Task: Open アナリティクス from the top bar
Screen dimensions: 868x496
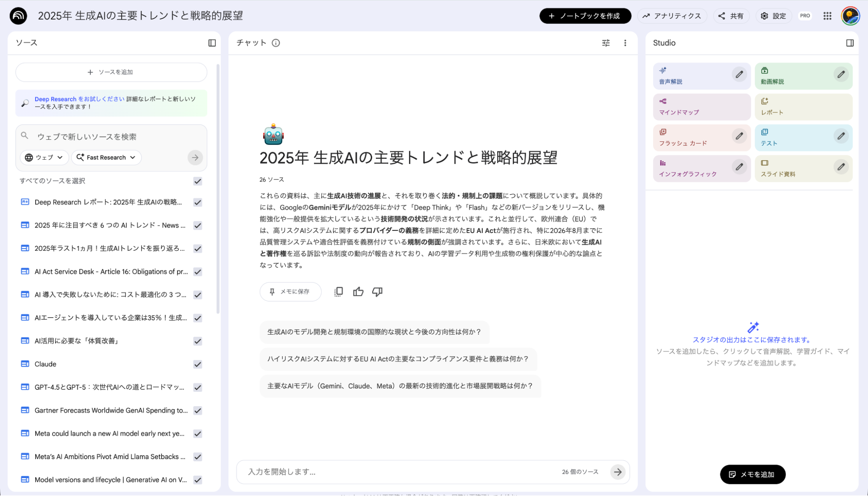Action: (672, 16)
